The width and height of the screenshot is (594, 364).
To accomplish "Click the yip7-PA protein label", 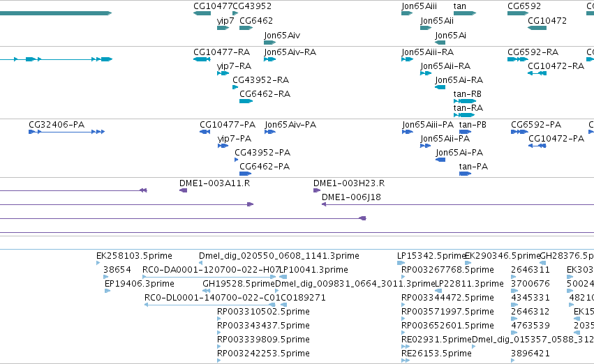I will click(x=235, y=139).
